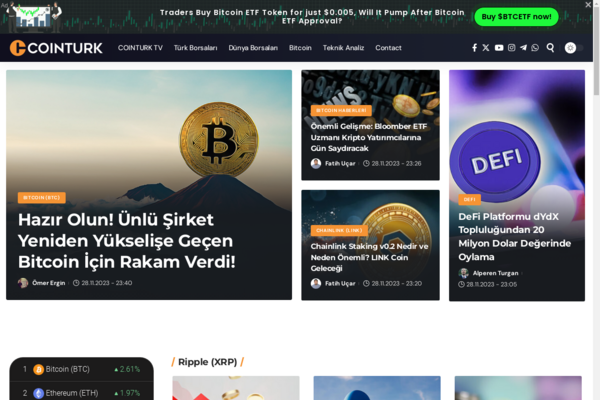Toggle the dark/light mode switch
600x400 pixels.
574,48
